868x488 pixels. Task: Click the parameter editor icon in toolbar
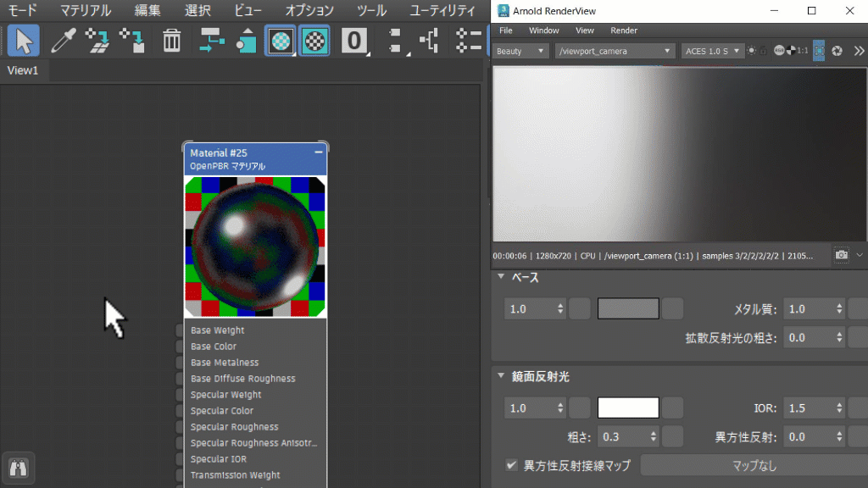tap(468, 41)
